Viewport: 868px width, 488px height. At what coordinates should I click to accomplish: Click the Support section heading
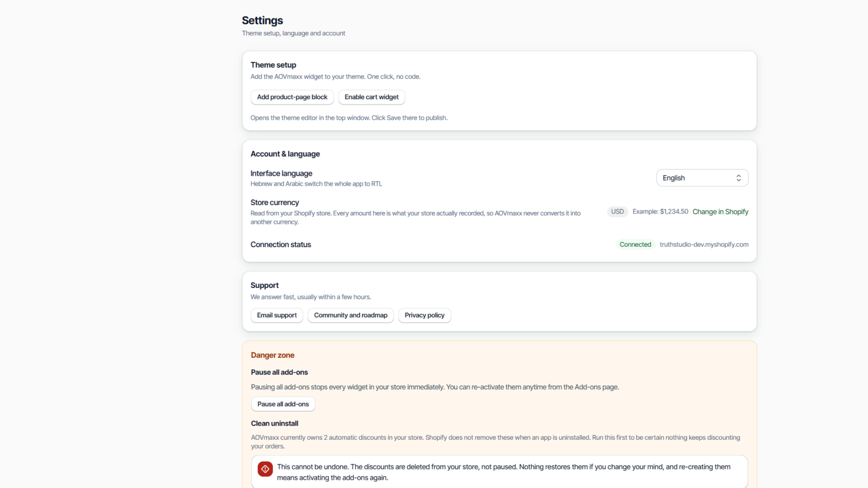265,285
